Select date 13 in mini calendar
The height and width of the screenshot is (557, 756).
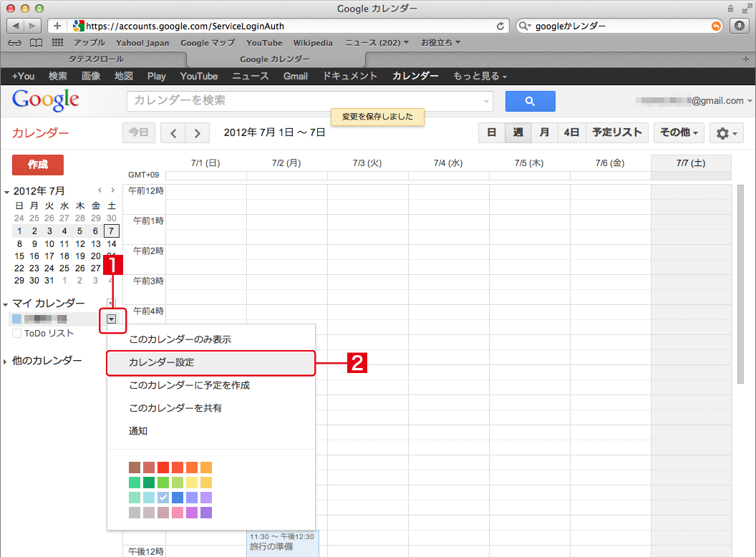coord(96,244)
